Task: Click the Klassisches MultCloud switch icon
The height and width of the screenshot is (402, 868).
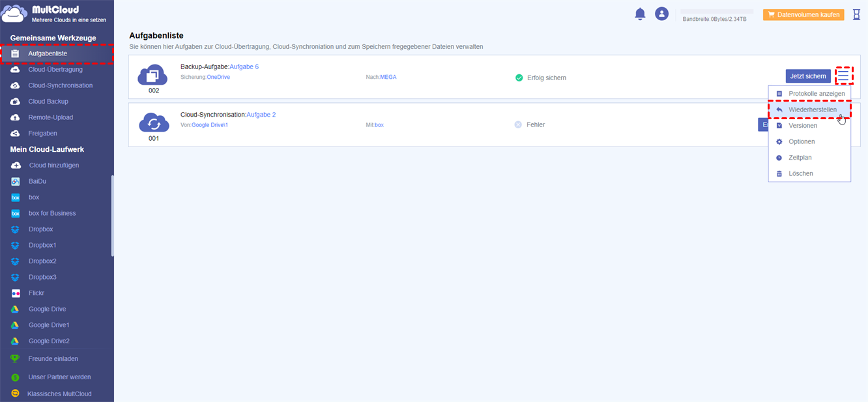Action: [15, 394]
